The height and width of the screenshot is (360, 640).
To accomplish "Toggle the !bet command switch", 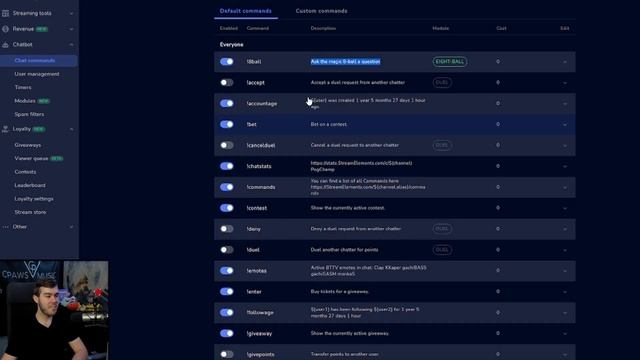I will pos(227,124).
